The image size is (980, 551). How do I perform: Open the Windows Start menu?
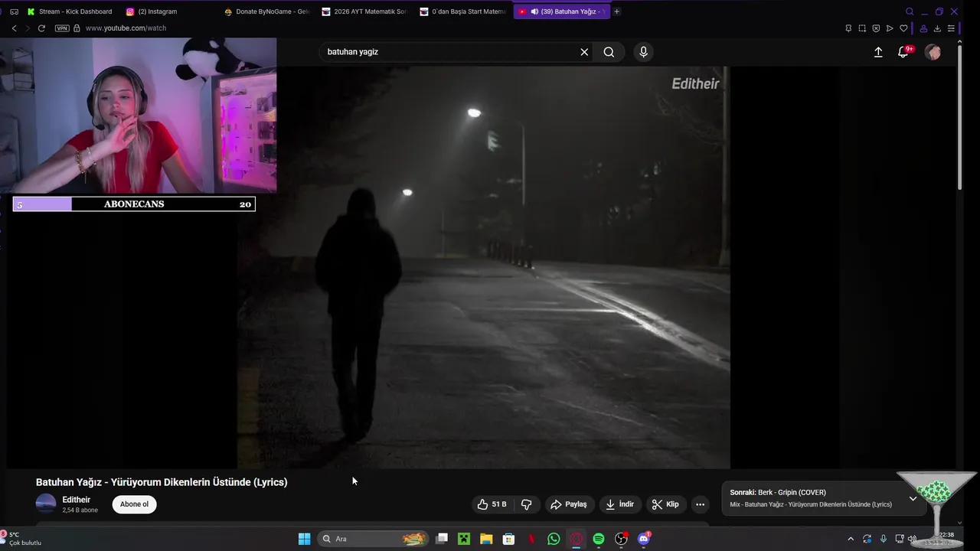[304, 539]
